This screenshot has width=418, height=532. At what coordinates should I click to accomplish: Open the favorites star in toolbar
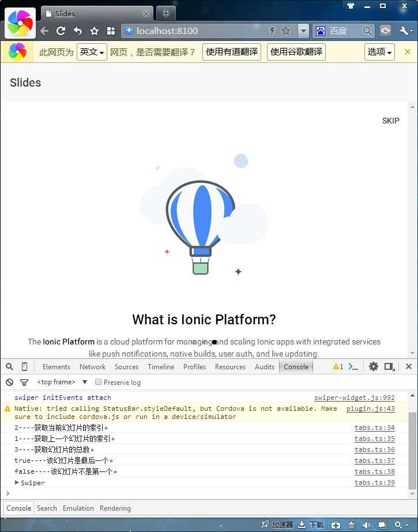point(94,31)
